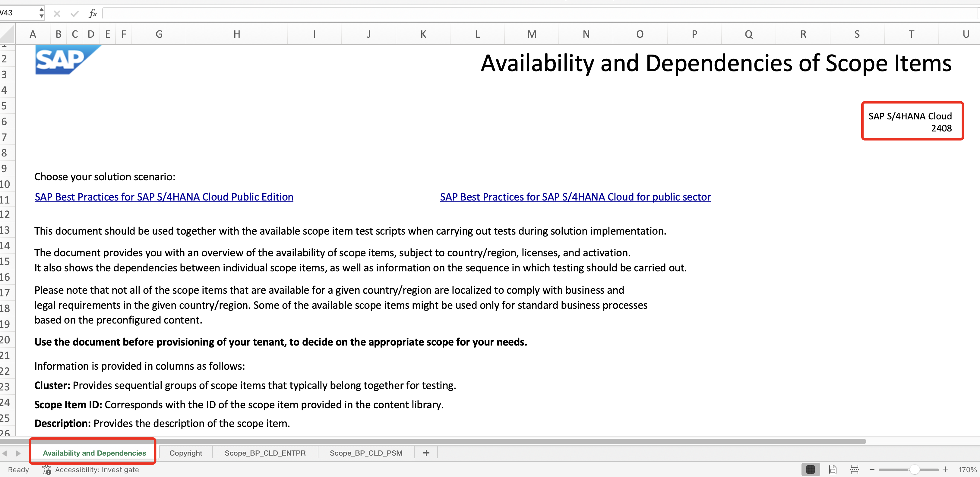Open the Scope_BP_CLD_PSM sheet

366,453
